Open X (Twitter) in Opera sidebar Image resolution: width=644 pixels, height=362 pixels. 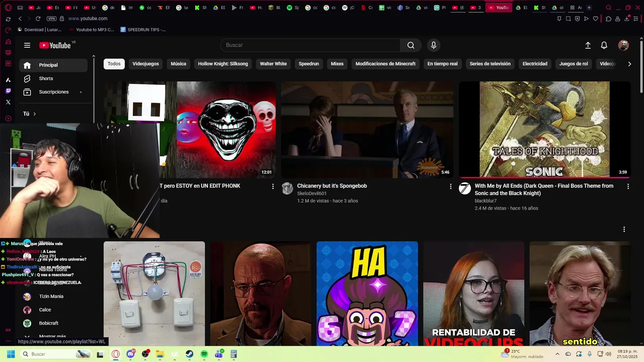pyautogui.click(x=8, y=102)
